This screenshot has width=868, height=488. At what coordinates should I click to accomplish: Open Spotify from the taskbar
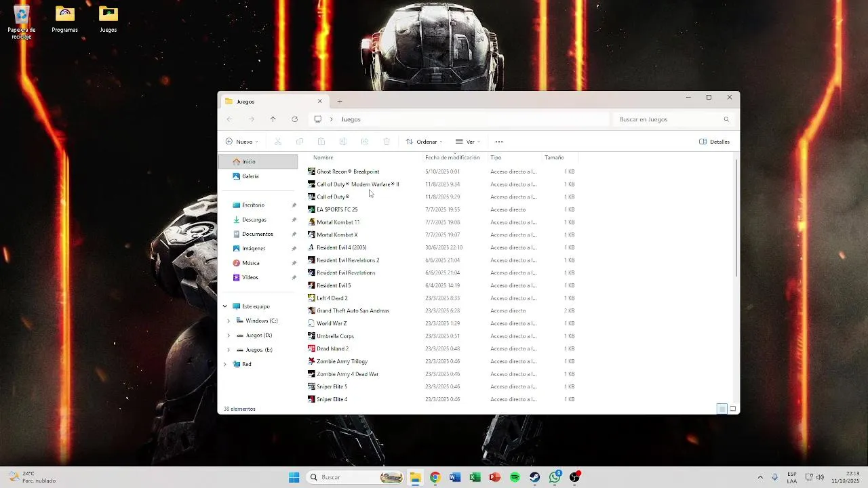[x=515, y=477]
